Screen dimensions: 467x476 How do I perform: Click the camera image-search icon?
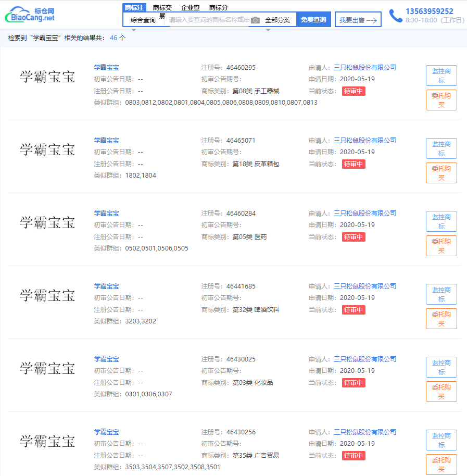point(256,20)
